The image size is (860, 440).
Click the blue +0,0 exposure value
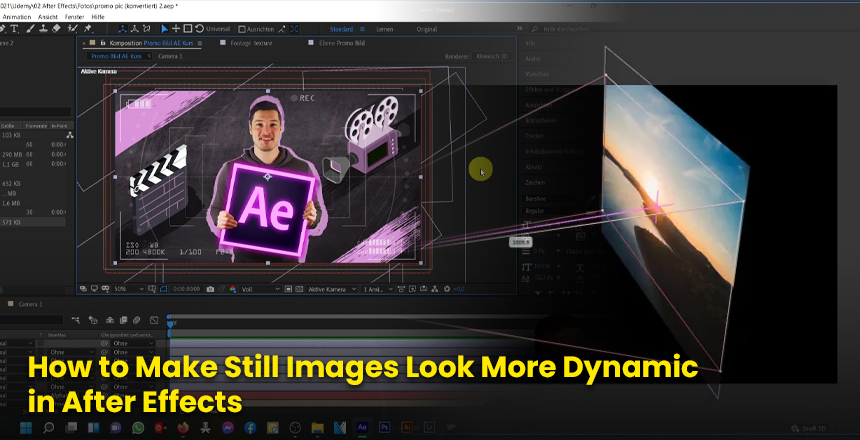pos(459,289)
